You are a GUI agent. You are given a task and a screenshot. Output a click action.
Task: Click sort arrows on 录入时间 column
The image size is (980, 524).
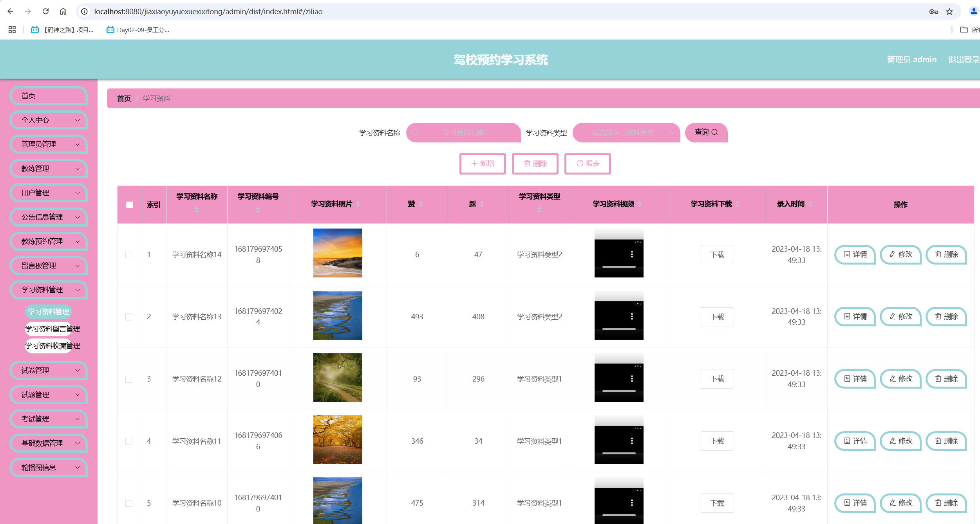pos(810,204)
